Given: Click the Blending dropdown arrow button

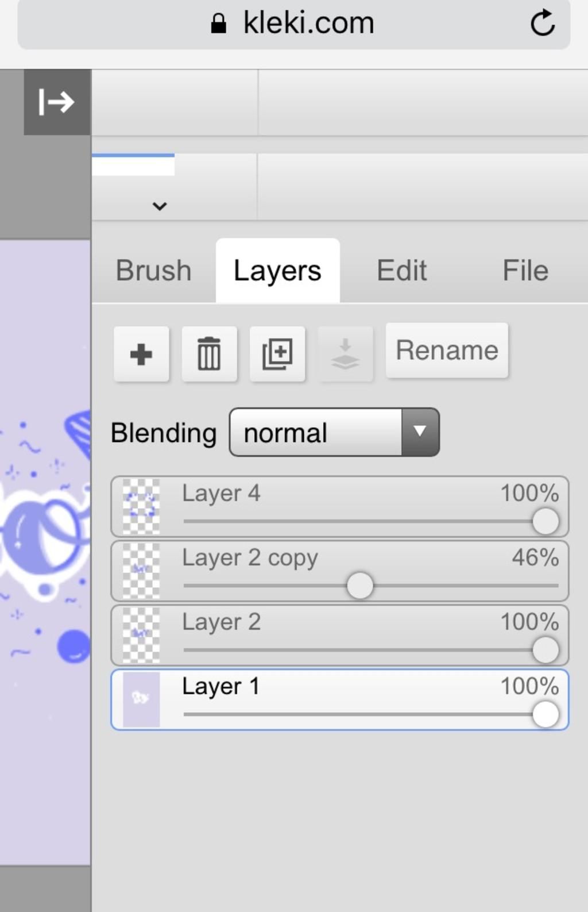Looking at the screenshot, I should (x=420, y=433).
